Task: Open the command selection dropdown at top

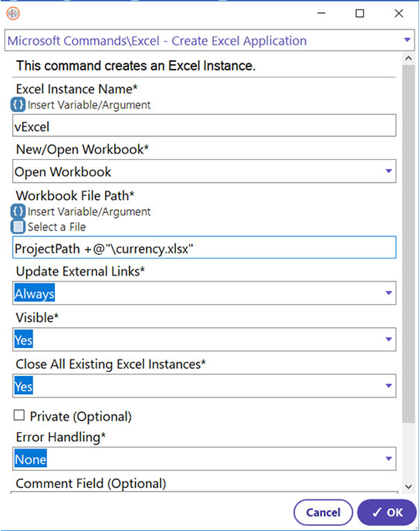Action: point(408,40)
